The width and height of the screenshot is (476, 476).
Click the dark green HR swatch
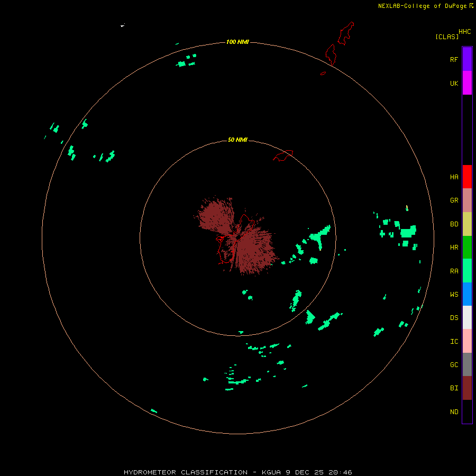(467, 248)
